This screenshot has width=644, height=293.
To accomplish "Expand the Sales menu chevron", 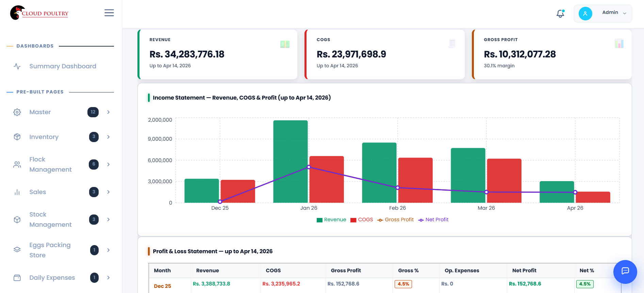I will 109,192.
